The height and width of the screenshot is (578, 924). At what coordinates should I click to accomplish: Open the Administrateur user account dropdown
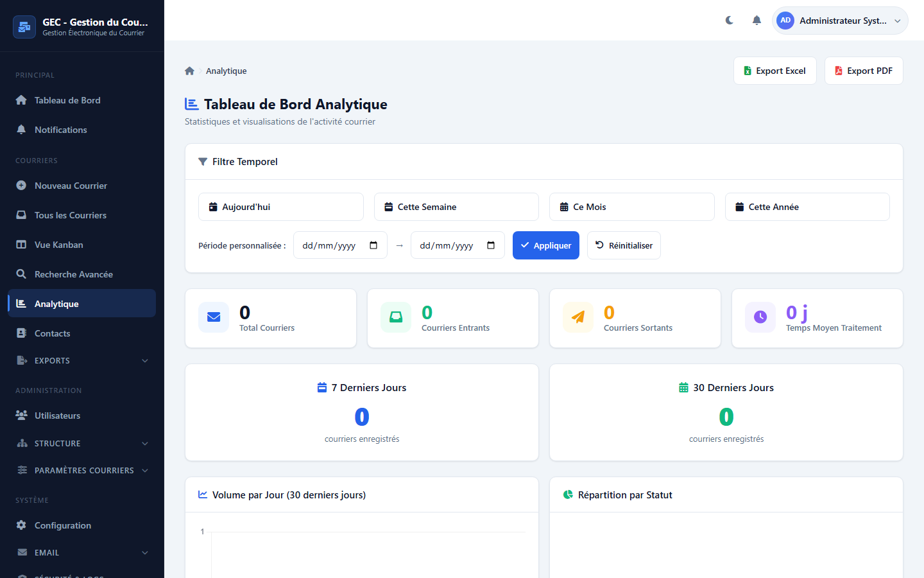840,21
